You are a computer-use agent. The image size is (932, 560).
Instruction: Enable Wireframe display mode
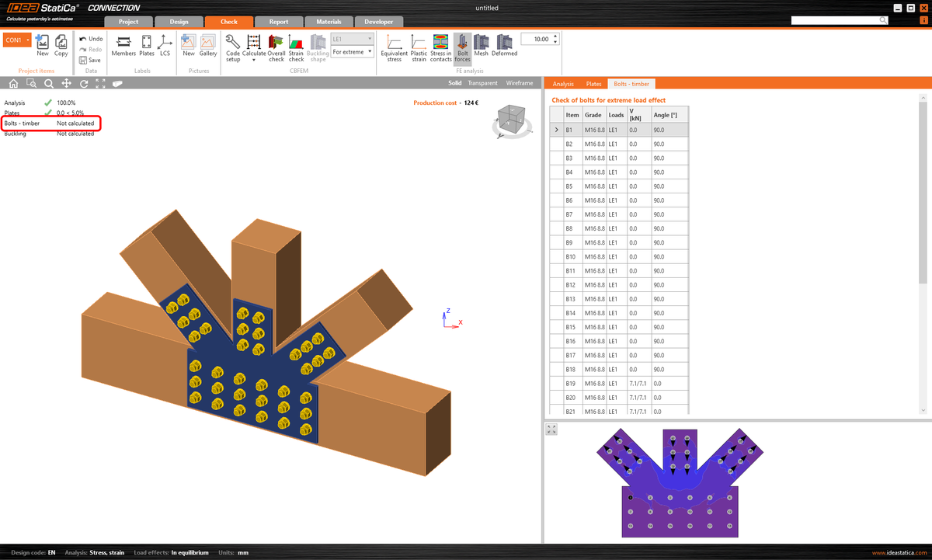click(520, 82)
